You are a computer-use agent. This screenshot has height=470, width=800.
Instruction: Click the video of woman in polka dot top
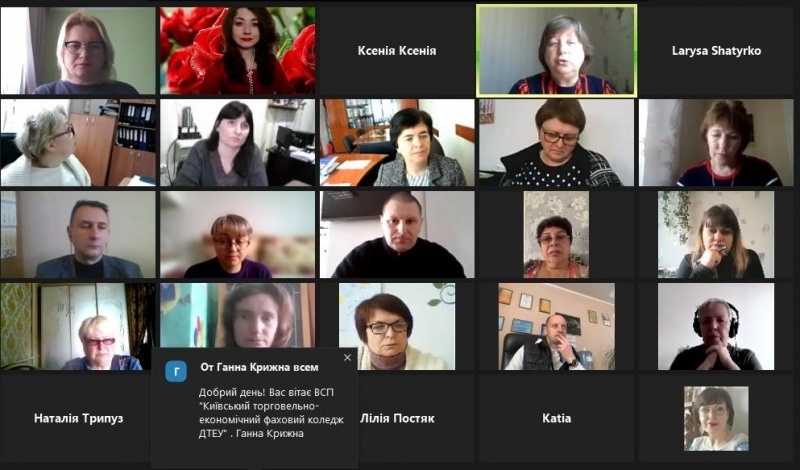tap(557, 142)
